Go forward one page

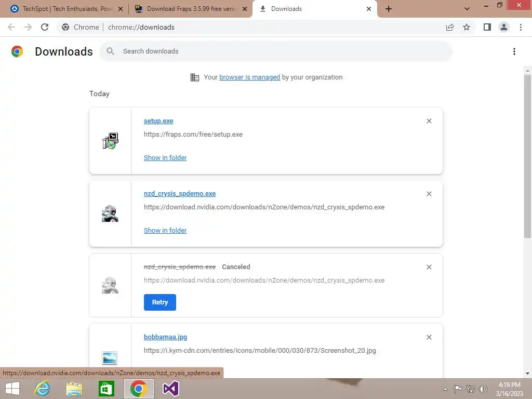tap(28, 27)
